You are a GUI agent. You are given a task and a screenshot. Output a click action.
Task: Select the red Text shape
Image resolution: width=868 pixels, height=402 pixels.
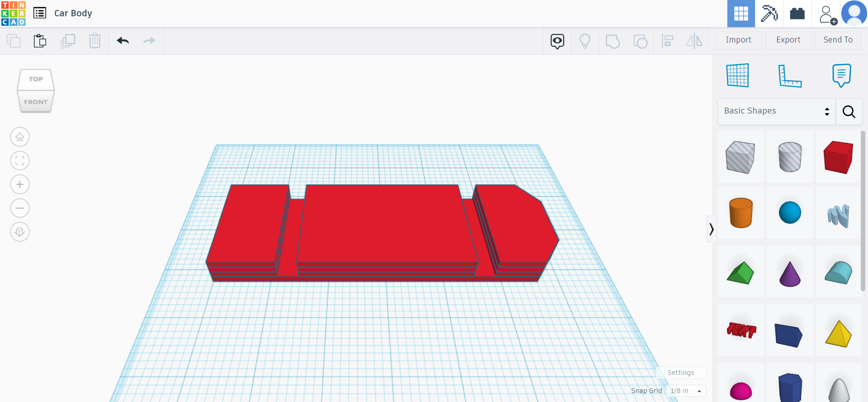click(x=741, y=330)
